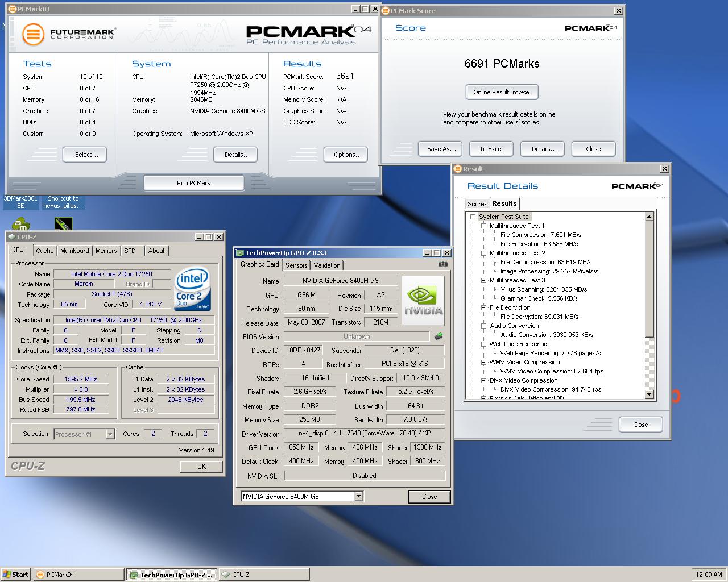Viewport: 728px width, 582px height.
Task: Click Close in PCMark Score window
Action: click(x=593, y=149)
